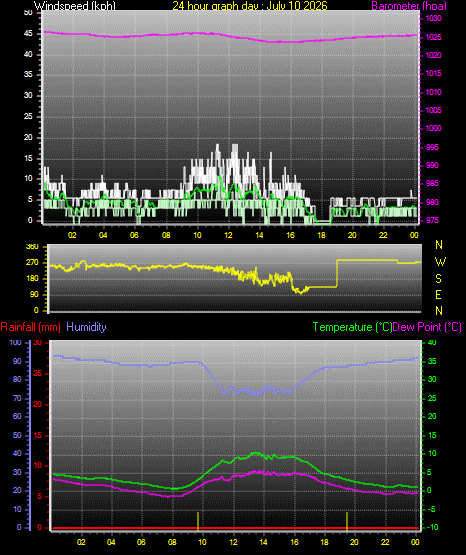
Task: Click the yellow sunrise marker near 10
Action: coord(198,521)
